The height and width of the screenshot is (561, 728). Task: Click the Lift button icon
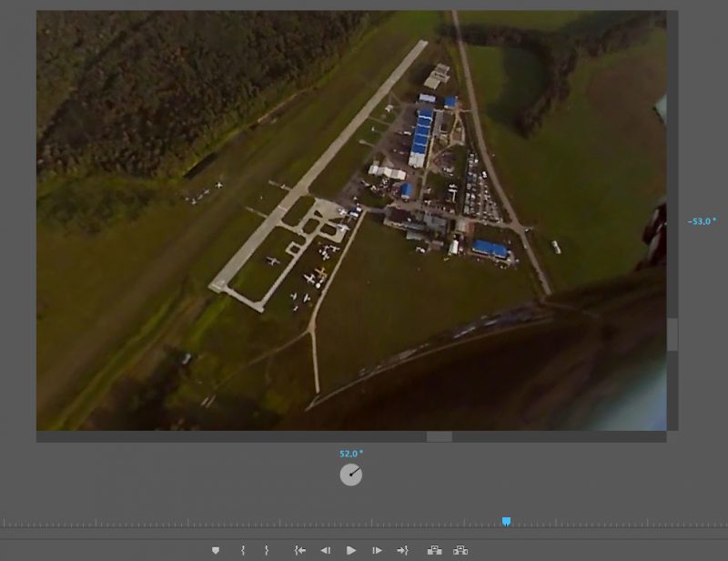coord(434,550)
